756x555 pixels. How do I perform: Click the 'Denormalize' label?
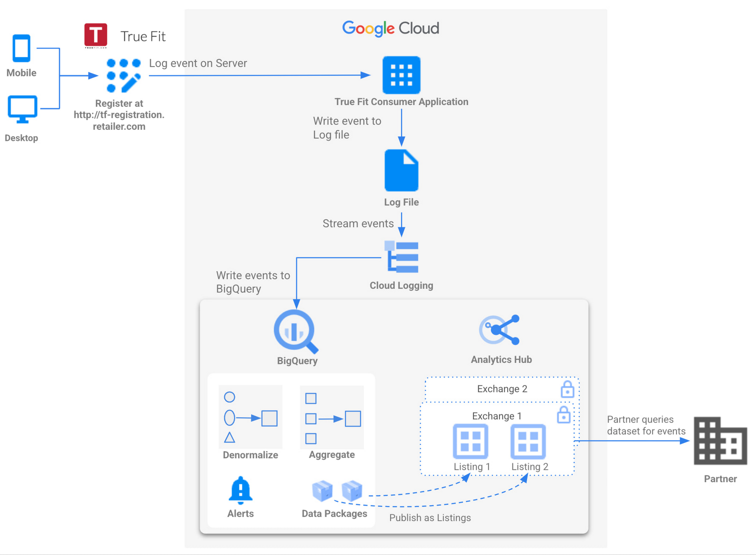click(x=250, y=455)
